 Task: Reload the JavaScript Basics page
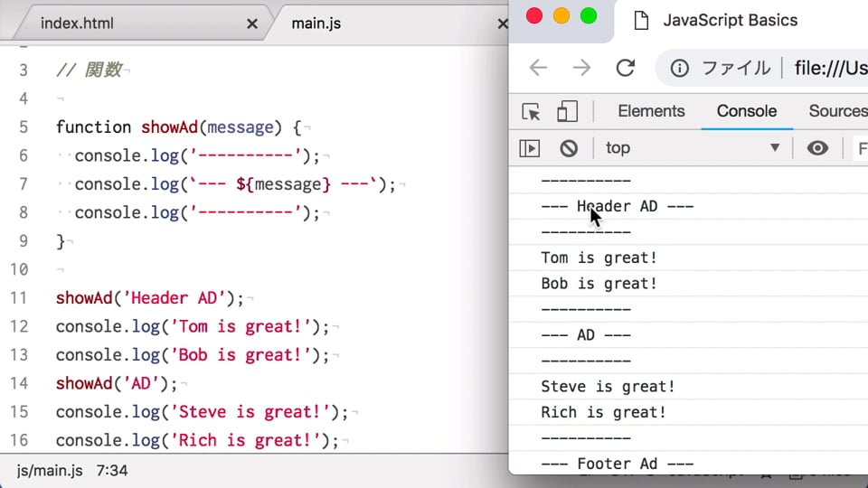(626, 68)
